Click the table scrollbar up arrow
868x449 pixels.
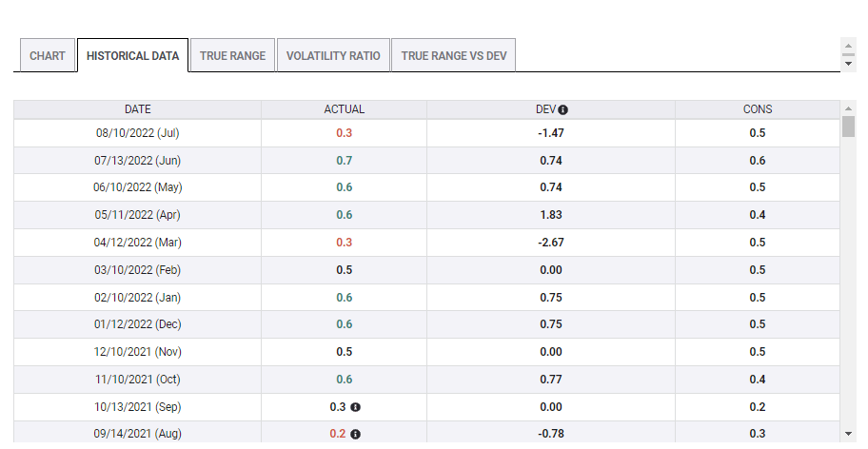pos(848,107)
